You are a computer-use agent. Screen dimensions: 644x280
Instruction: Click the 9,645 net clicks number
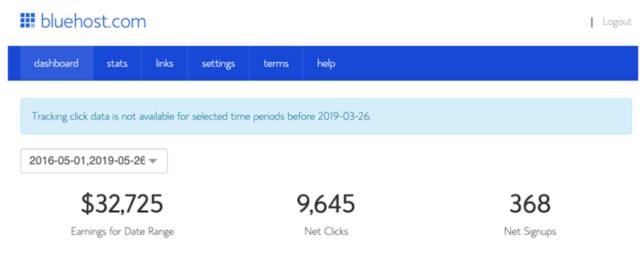(326, 204)
